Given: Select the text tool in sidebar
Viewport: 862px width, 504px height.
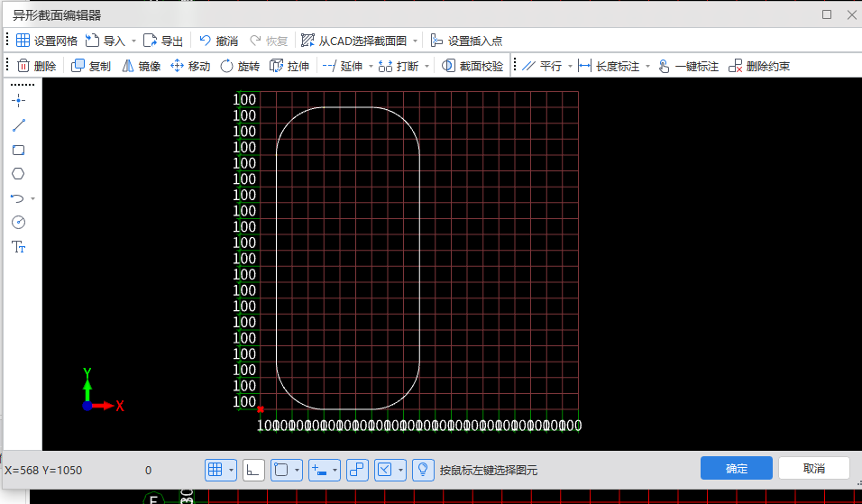Looking at the screenshot, I should coord(19,247).
